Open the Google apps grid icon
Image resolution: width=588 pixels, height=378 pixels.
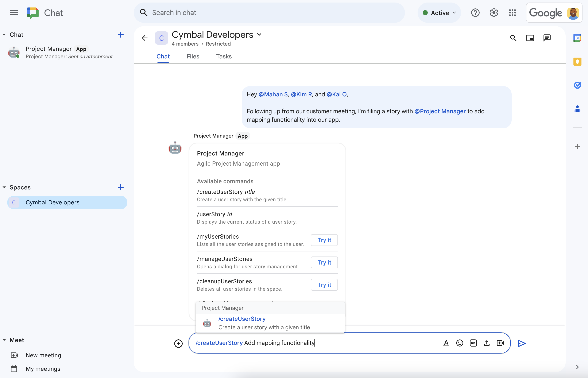513,12
